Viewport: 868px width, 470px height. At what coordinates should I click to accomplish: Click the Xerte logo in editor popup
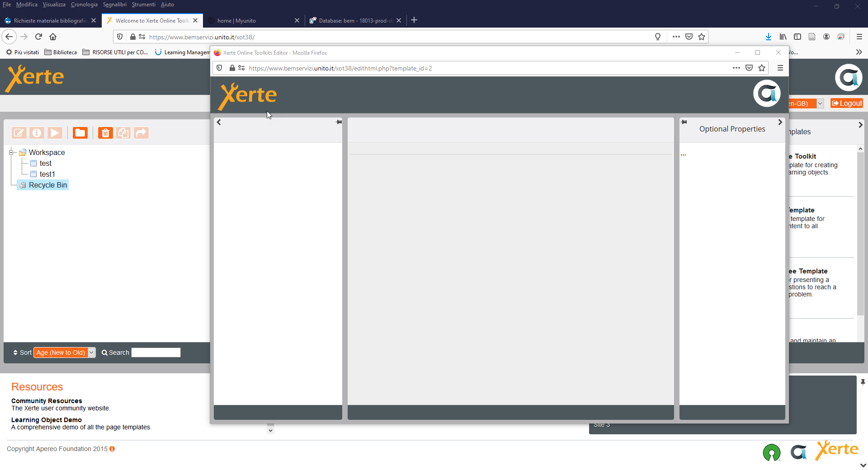[247, 96]
